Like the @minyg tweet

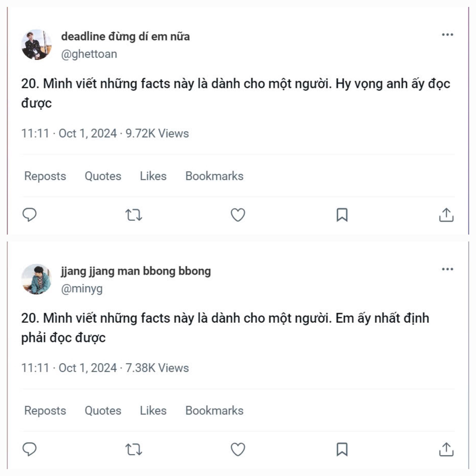pos(238,449)
